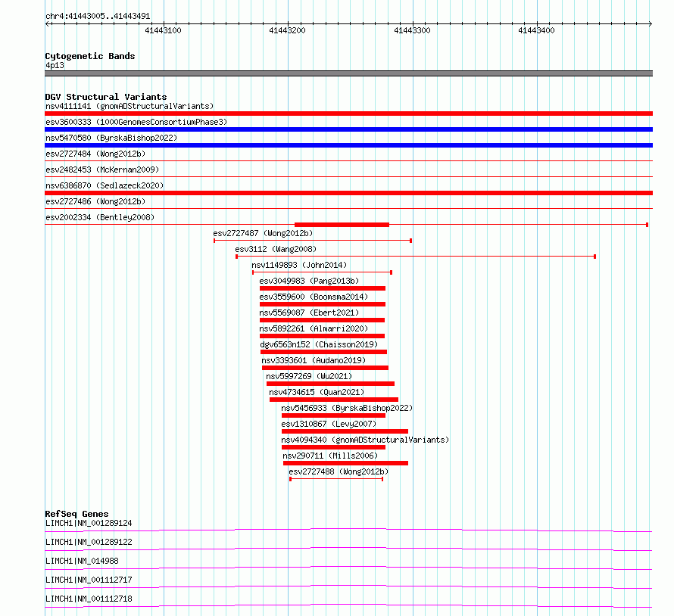Open gene LIMCH1|NM_001112718
674x616 pixels.
[x=89, y=599]
